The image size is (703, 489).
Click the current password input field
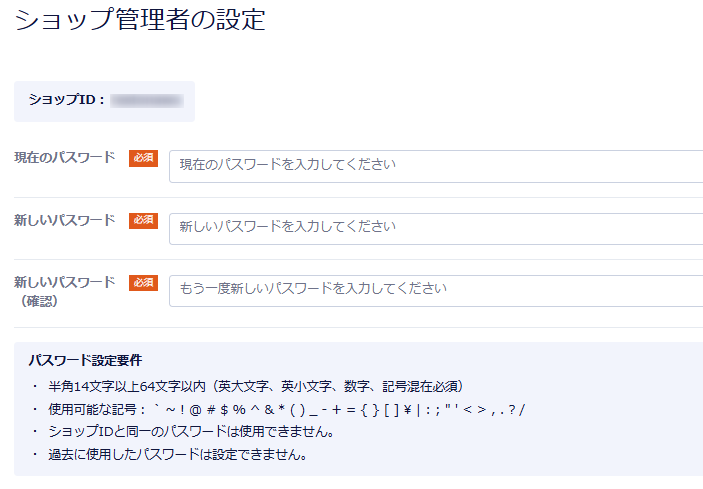point(436,165)
